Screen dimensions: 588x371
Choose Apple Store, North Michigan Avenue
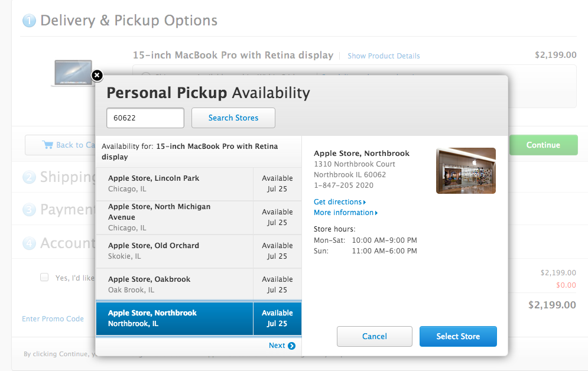pyautogui.click(x=174, y=217)
